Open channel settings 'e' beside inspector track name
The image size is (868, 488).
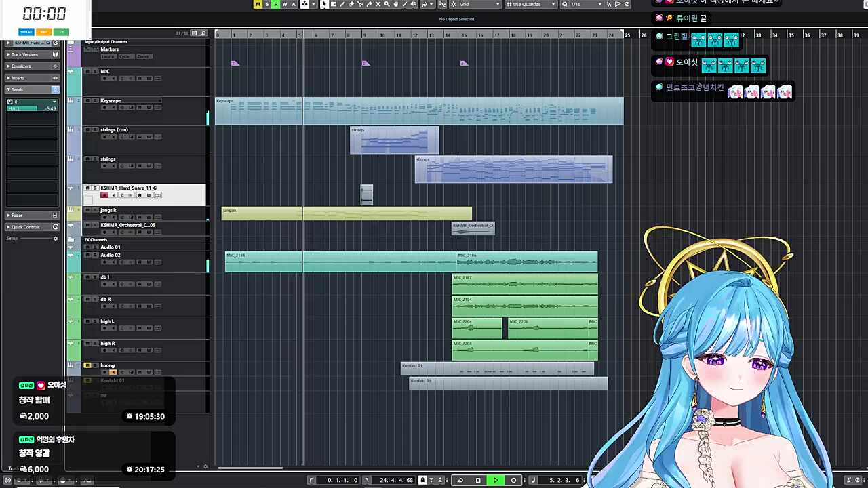[x=56, y=43]
